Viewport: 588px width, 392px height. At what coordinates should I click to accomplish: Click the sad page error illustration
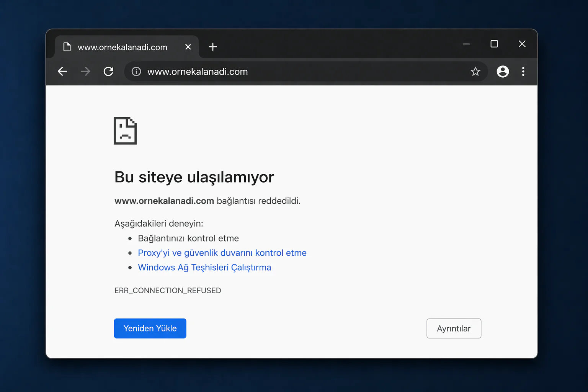coord(125,131)
